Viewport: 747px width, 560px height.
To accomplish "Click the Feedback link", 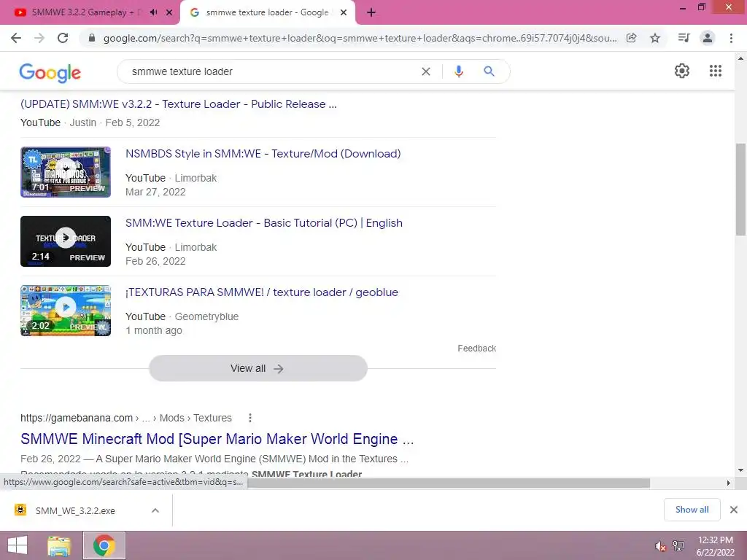I will (x=477, y=349).
